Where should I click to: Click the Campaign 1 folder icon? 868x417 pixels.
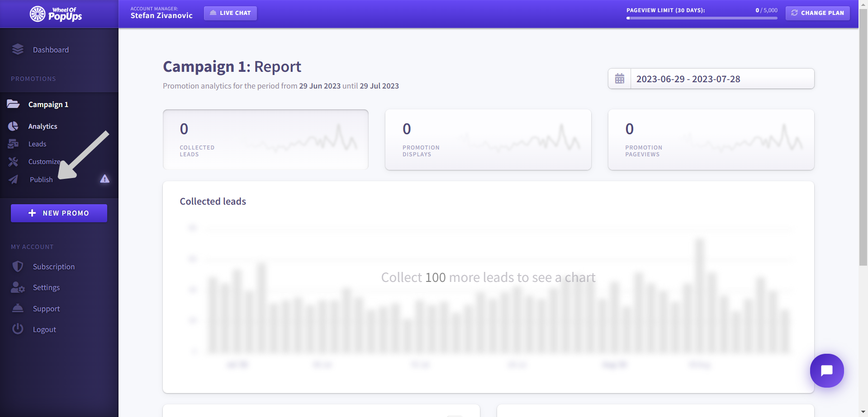coord(13,104)
